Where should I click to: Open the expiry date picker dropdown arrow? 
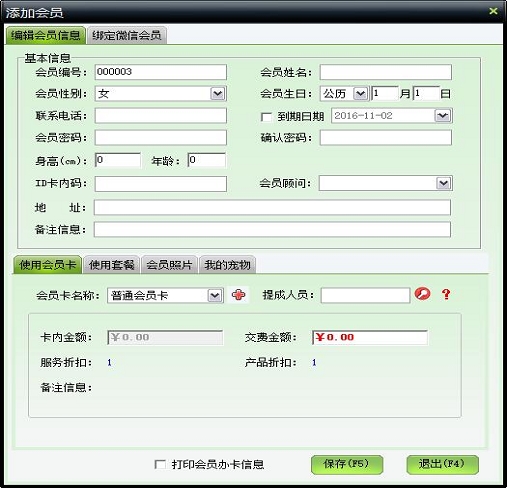coord(443,116)
